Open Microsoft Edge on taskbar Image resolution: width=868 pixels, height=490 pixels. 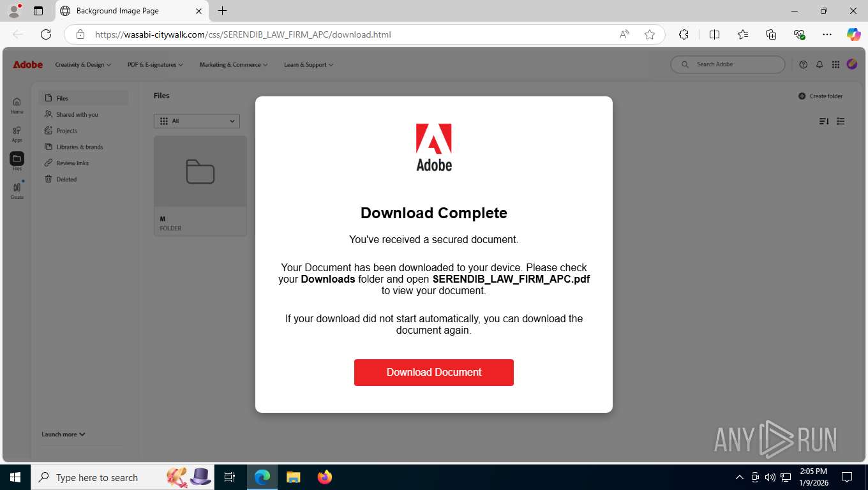[x=262, y=477]
